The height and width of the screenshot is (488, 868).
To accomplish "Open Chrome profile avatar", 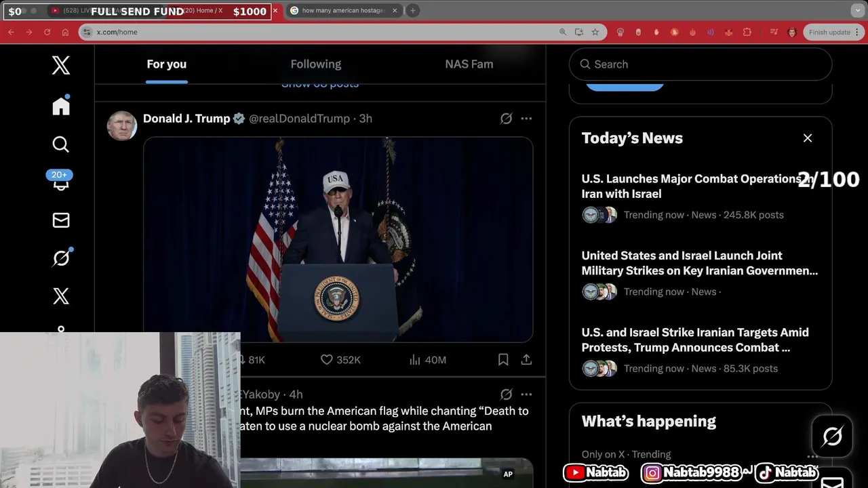I will pos(791,32).
